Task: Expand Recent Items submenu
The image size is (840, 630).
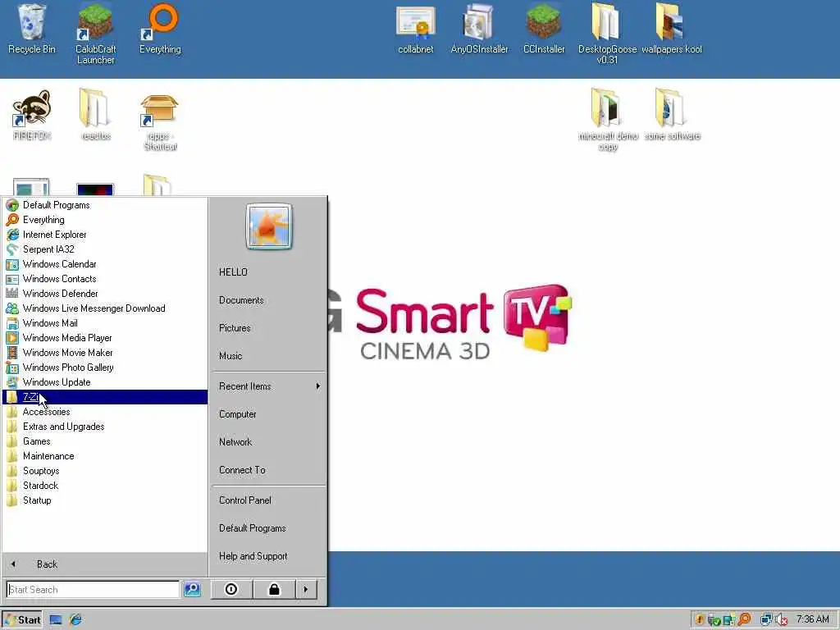Action: [269, 386]
